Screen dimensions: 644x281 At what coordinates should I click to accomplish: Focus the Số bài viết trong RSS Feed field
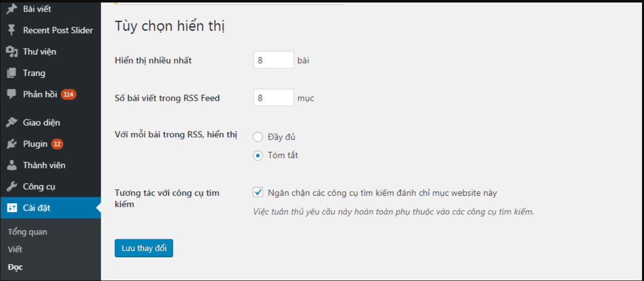[x=274, y=97]
